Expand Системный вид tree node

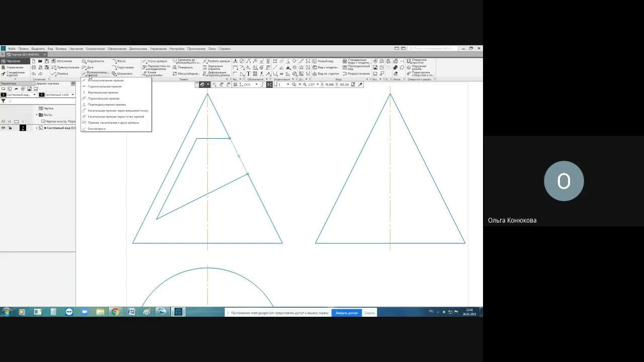click(36, 128)
